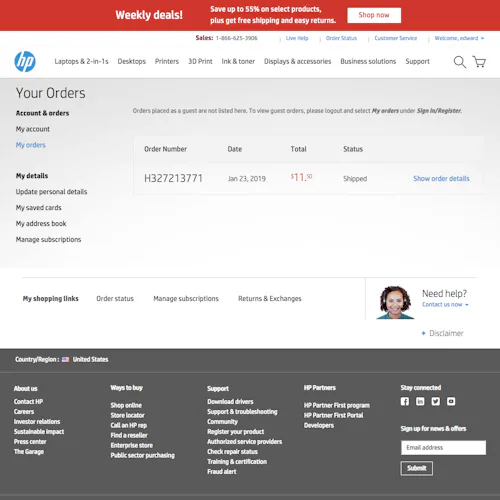Viewport: 500px width, 500px height.
Task: Open Press center footer link
Action: (30, 442)
